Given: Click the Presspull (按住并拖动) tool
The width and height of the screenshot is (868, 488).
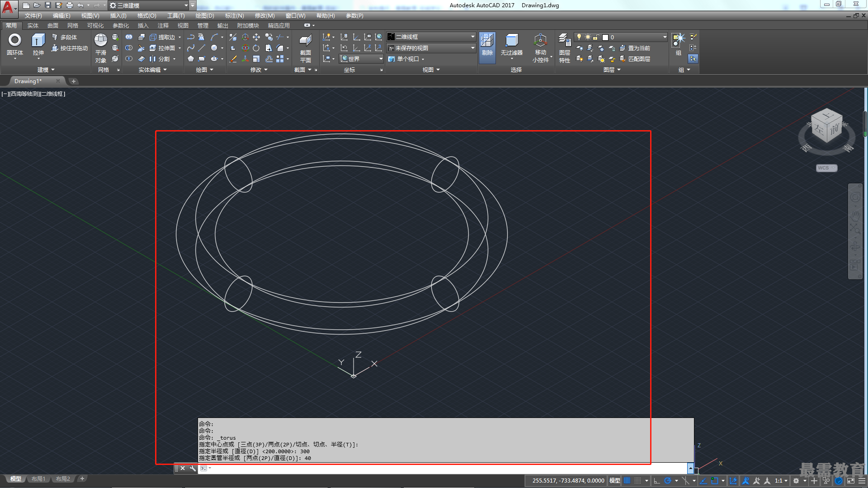Looking at the screenshot, I should pos(69,48).
